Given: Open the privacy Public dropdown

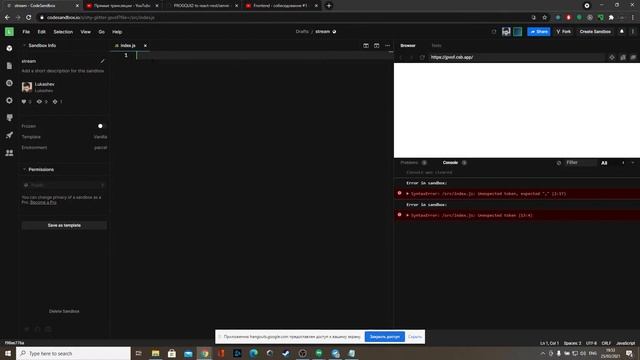Looking at the screenshot, I should tap(64, 185).
